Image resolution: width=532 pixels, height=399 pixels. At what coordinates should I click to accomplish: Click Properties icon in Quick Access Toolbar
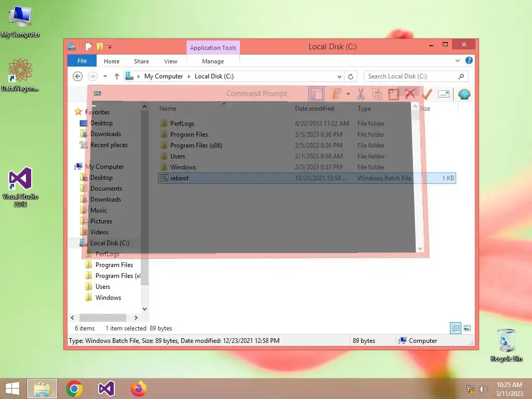(88, 46)
